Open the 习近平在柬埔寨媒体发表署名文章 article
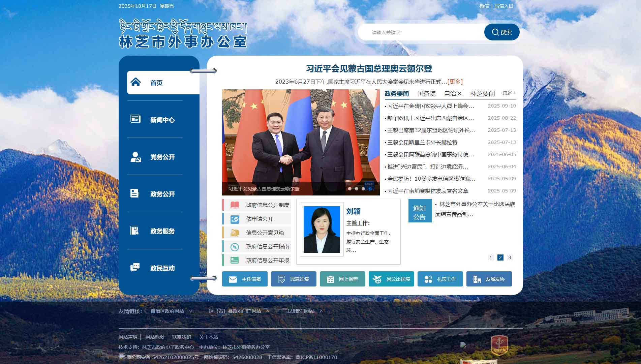This screenshot has width=641, height=364. point(428,191)
